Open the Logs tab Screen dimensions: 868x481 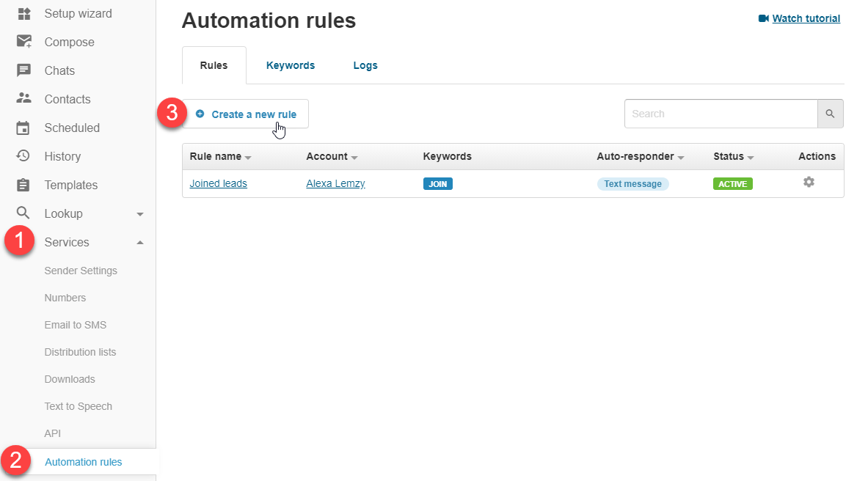coord(365,65)
